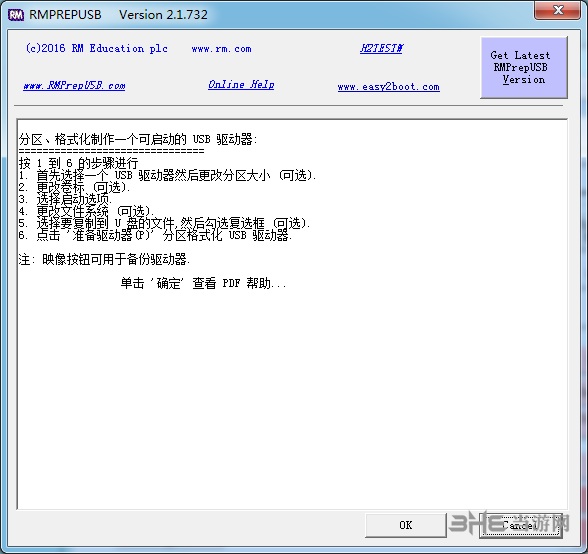
Task: Click Get Latest RMPrepUSB Version button
Action: [524, 68]
